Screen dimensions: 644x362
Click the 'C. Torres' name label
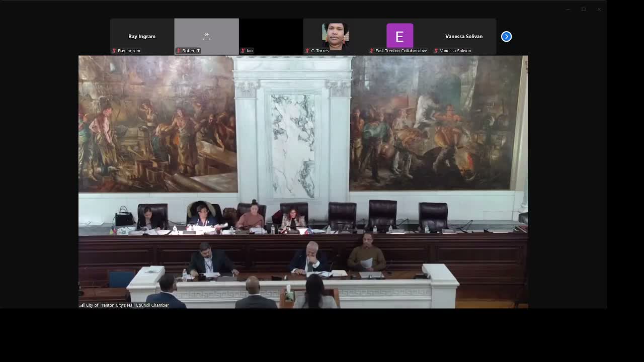point(320,51)
